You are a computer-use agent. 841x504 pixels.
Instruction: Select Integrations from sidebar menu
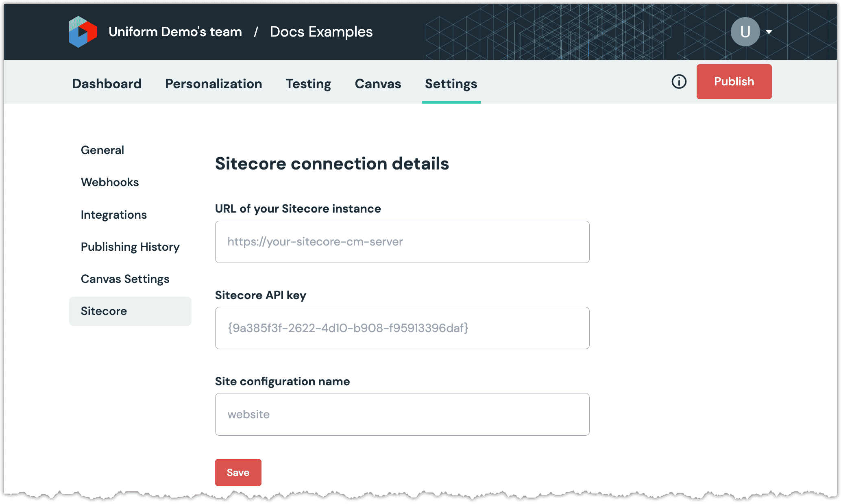(x=114, y=214)
